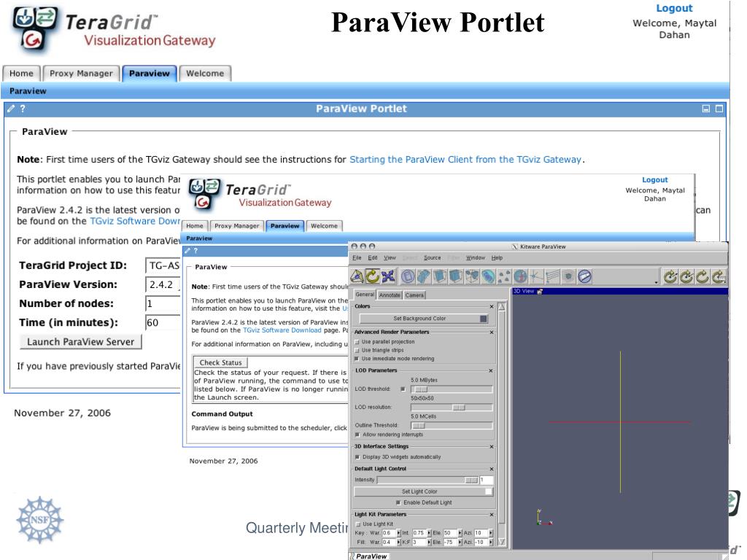Screen dimensions: 747x560
Task: Click the circle with white plane filter icon
Action: click(584, 276)
